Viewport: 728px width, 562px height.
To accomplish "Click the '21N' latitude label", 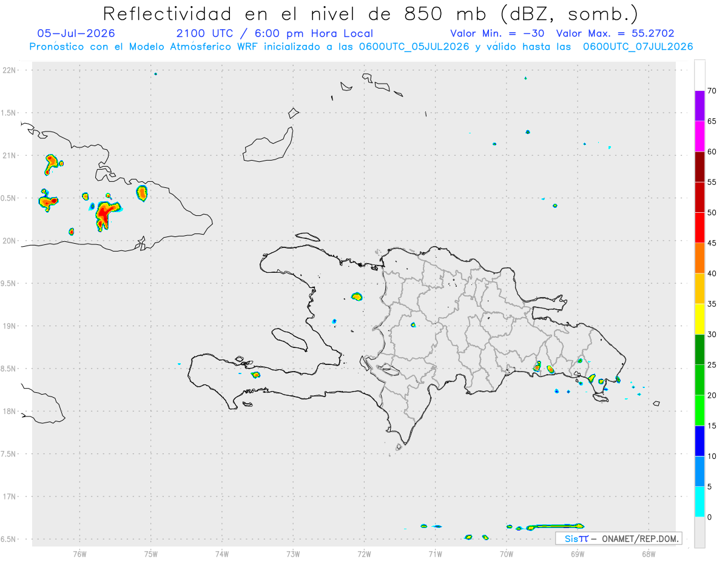I will [10, 155].
